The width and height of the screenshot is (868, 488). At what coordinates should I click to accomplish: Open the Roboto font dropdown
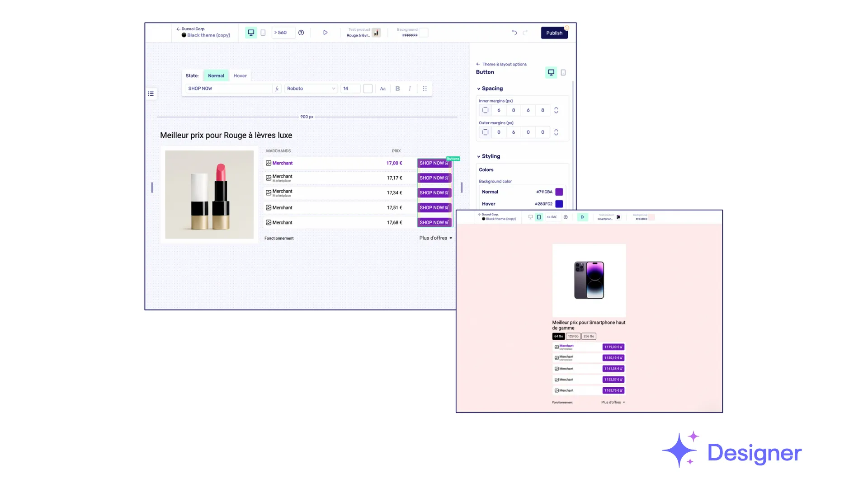pos(311,89)
